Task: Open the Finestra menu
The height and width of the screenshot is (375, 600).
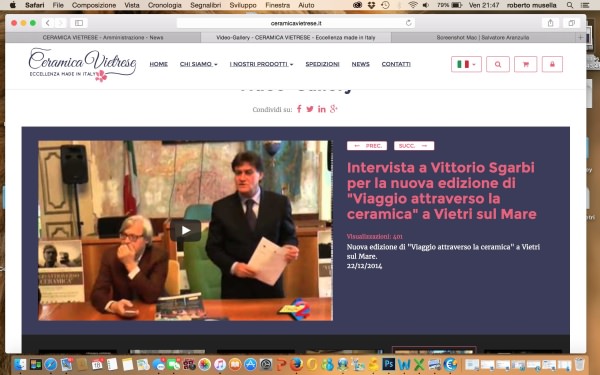Action: (277, 5)
